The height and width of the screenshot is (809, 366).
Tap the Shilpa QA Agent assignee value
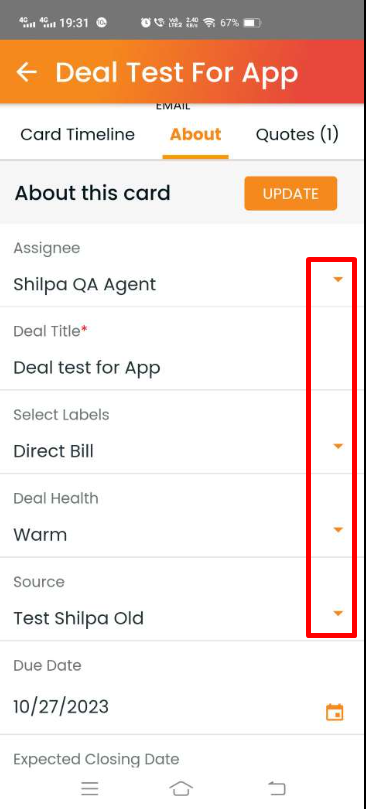click(85, 284)
